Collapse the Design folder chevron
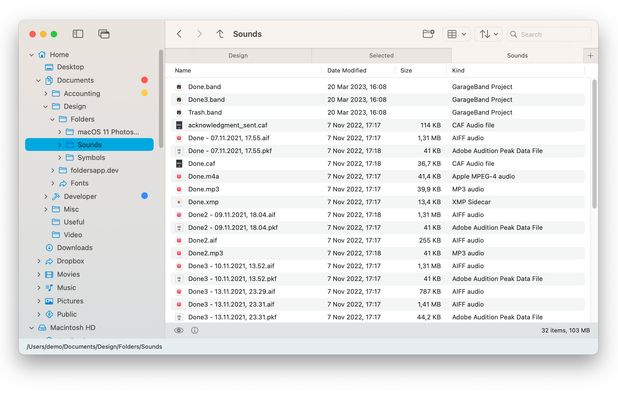 click(45, 106)
